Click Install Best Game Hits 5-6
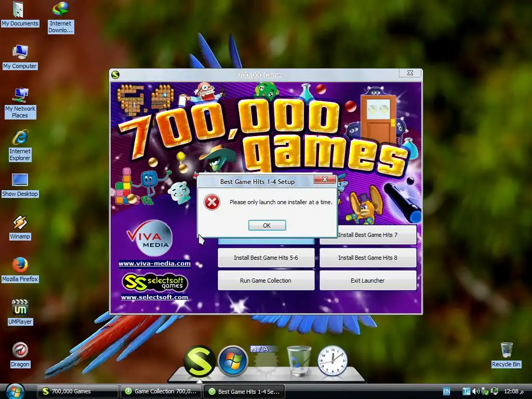The image size is (532, 399). click(266, 258)
